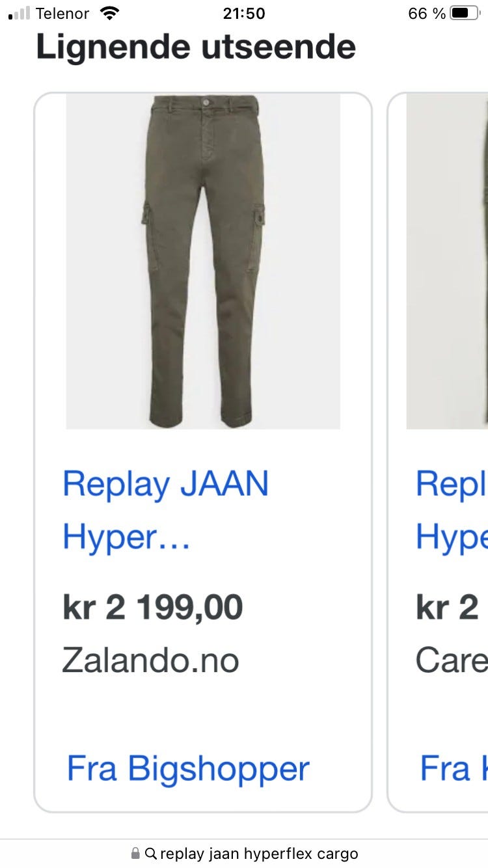Tap the search magnifier icon in address bar
488x868 pixels.
[x=150, y=853]
